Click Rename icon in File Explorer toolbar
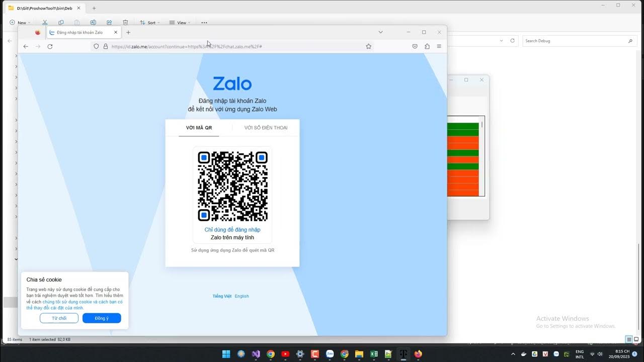The image size is (644, 362). click(x=93, y=23)
